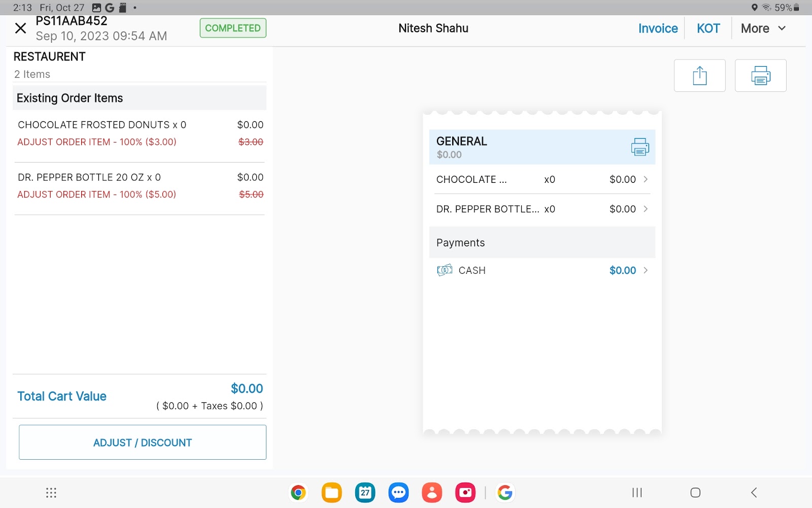Expand CHOCOLATE item details chevron

coord(646,179)
